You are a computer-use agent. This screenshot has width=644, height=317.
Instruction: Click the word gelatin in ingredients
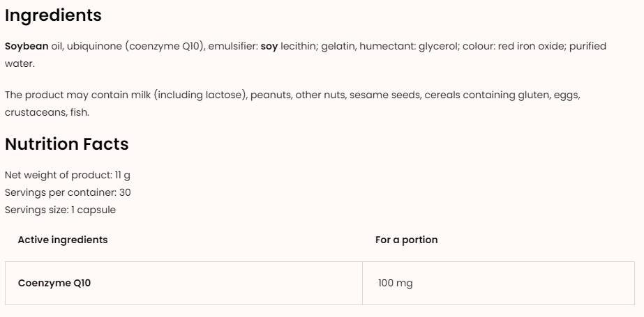(x=330, y=46)
